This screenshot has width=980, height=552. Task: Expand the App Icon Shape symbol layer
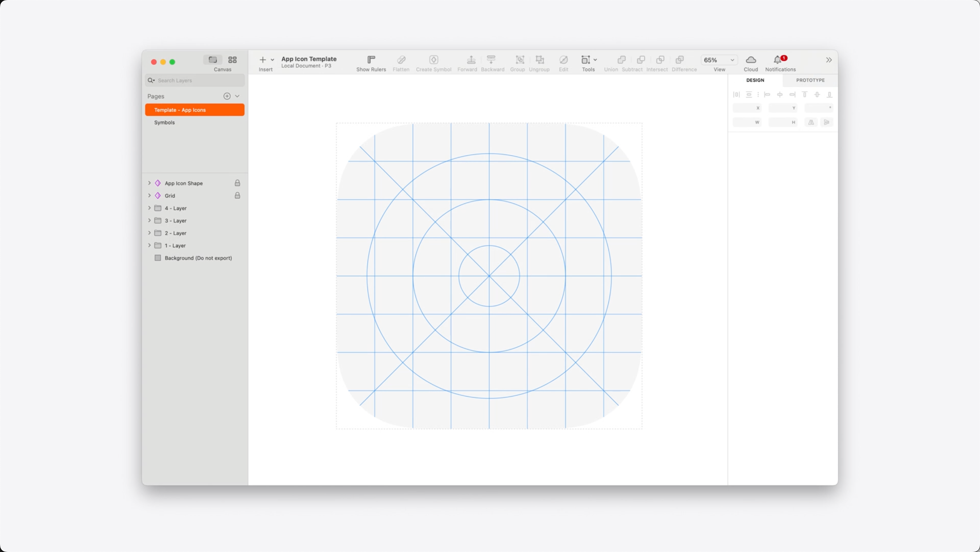[x=150, y=183]
